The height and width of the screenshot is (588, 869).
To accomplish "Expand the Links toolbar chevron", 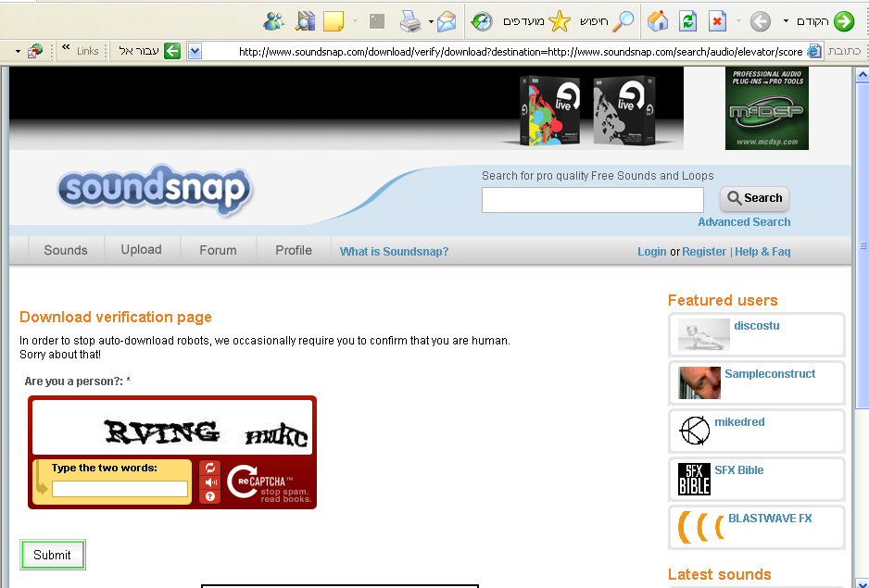I will pyautogui.click(x=66, y=47).
